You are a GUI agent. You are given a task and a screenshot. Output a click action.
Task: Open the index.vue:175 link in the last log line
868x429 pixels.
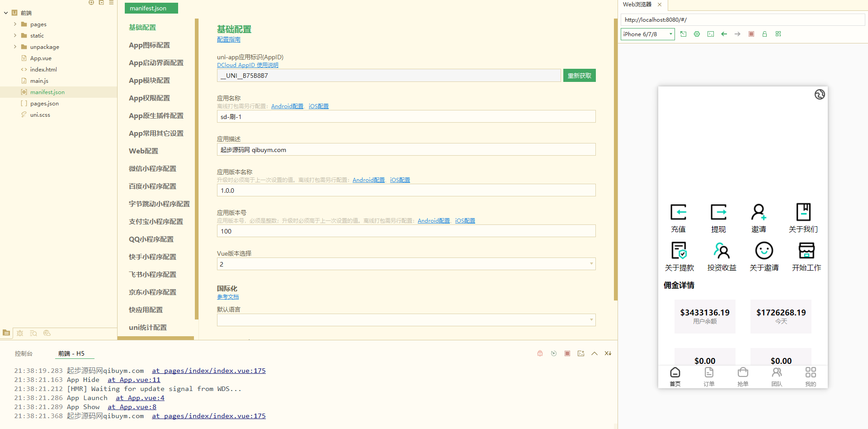pos(209,416)
